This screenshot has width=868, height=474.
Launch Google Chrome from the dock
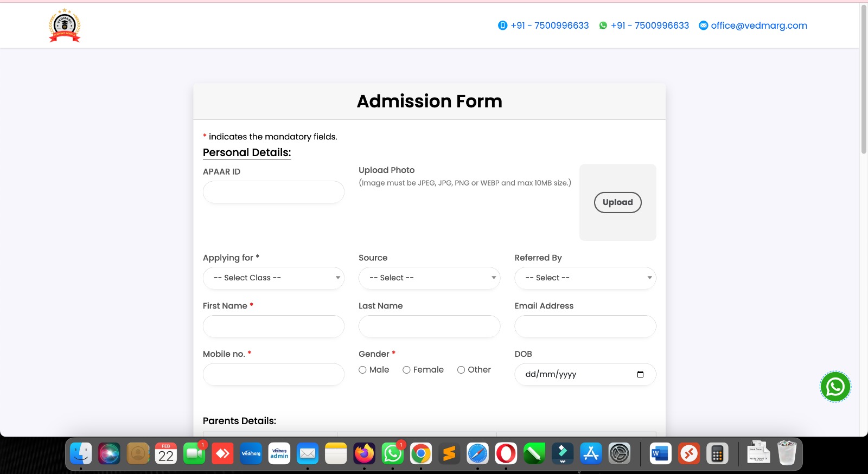(421, 453)
